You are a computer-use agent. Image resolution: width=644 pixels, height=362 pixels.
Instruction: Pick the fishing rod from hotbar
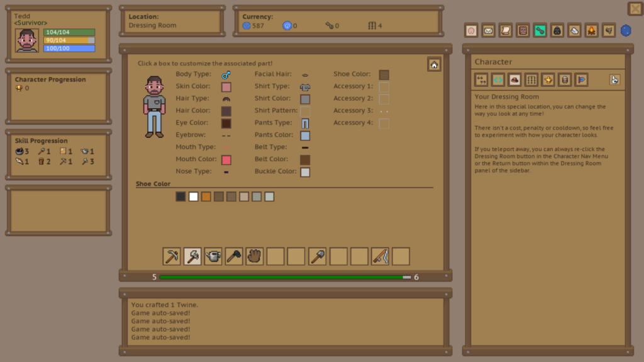tap(380, 256)
